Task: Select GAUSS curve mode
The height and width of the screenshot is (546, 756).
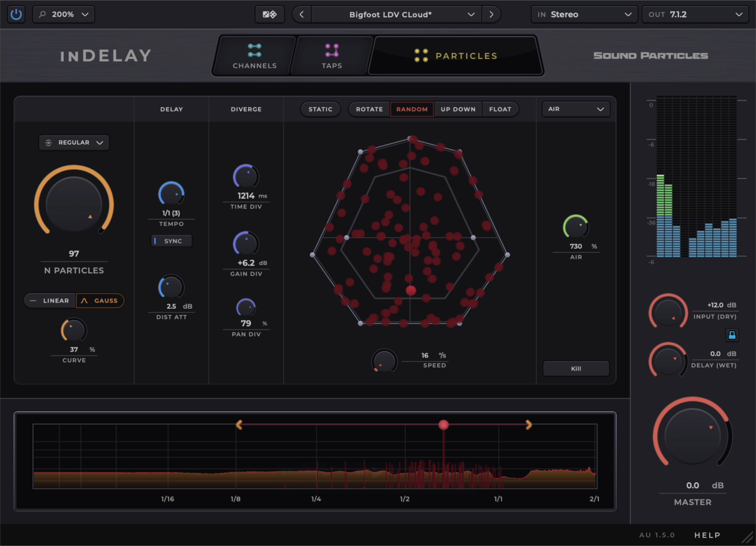Action: coord(100,301)
